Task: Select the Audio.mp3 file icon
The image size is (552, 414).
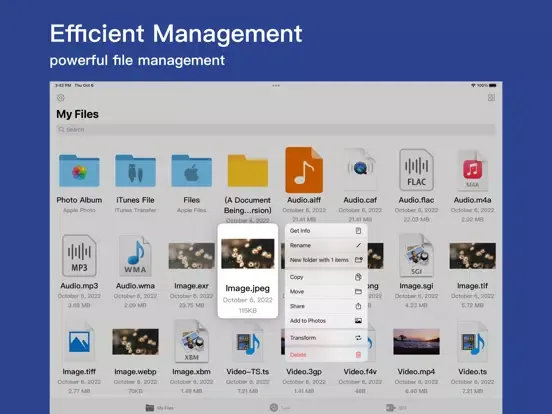Action: tap(79, 256)
